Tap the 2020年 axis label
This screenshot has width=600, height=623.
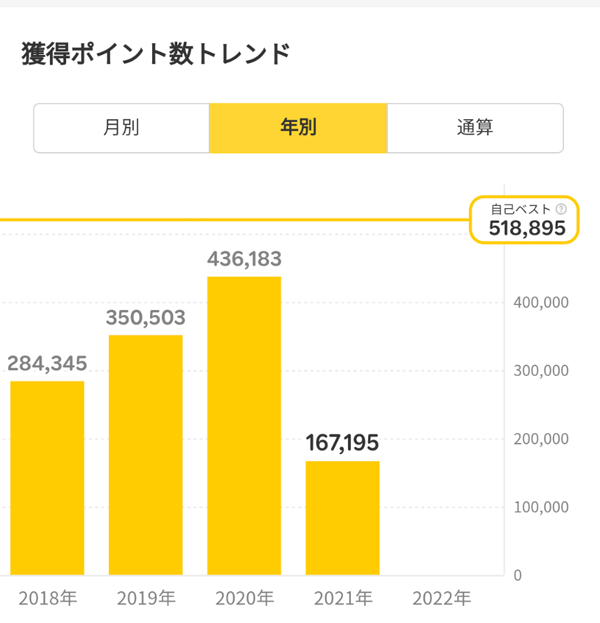(x=244, y=598)
